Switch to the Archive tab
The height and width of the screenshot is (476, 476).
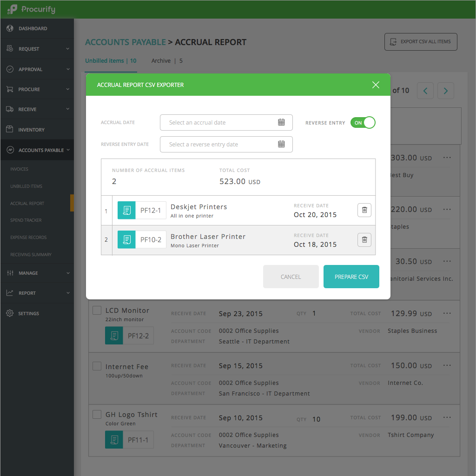(167, 61)
